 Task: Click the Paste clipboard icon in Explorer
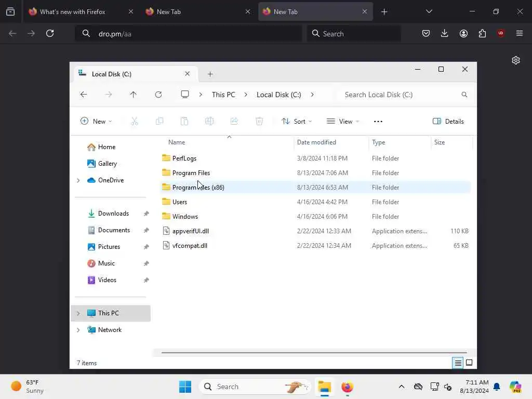coord(184,121)
